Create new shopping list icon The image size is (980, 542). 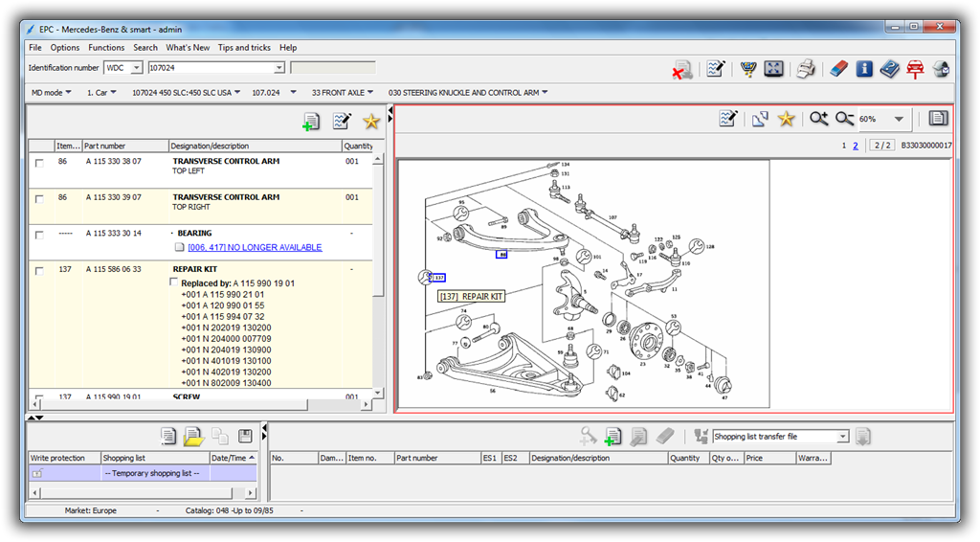click(x=167, y=436)
